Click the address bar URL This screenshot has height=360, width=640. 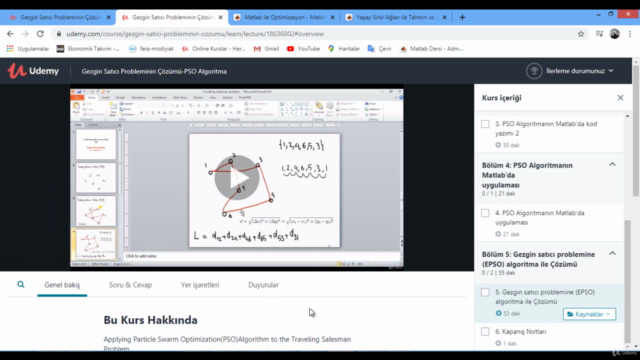[x=195, y=34]
